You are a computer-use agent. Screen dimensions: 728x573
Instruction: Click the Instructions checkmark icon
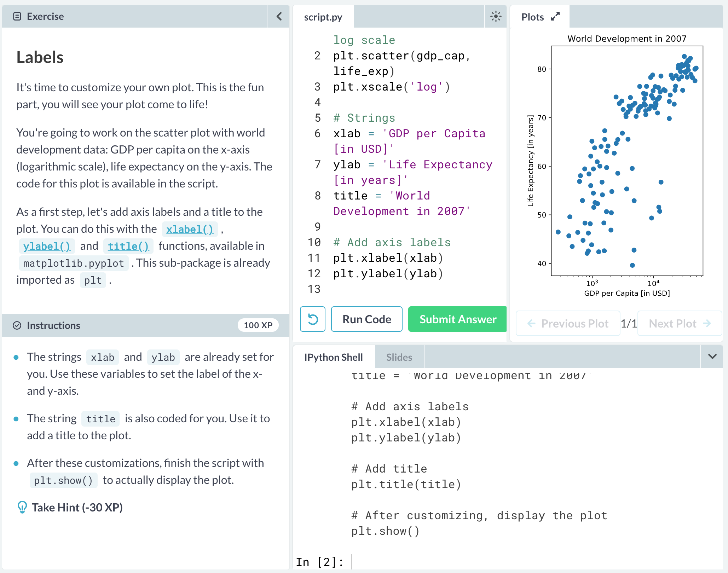[17, 325]
